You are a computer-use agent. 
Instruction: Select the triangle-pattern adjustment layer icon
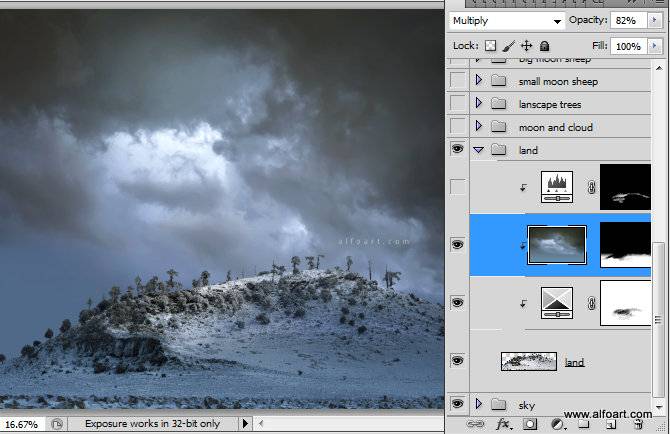557,303
